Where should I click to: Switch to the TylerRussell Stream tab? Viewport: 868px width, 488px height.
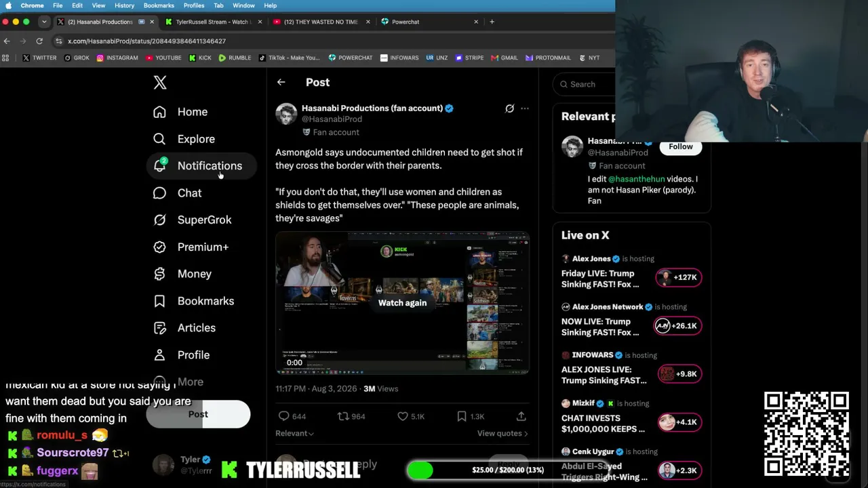tap(213, 22)
